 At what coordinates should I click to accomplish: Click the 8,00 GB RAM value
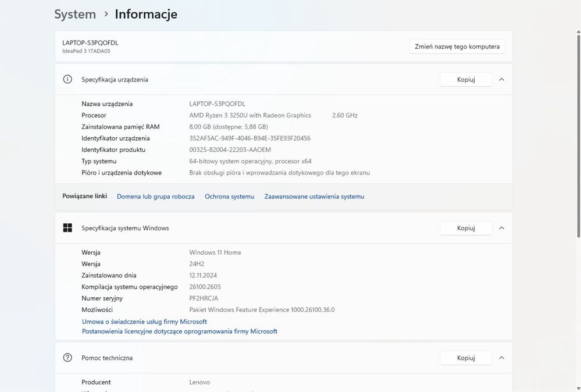click(x=228, y=127)
